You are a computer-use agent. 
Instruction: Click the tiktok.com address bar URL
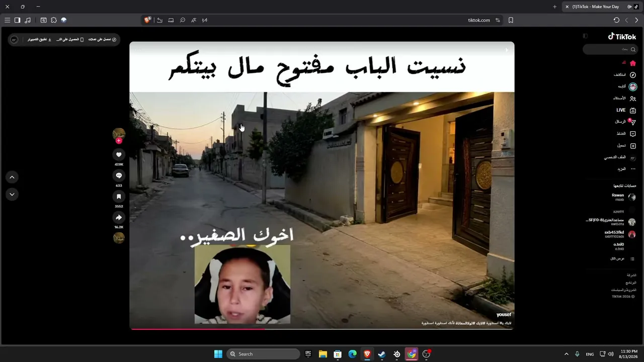(x=479, y=20)
